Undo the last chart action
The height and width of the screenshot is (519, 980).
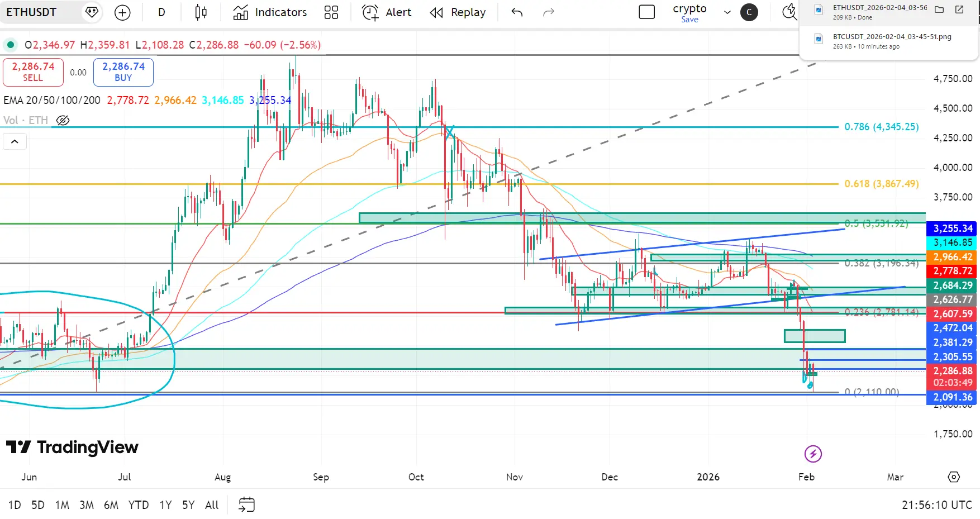tap(517, 12)
